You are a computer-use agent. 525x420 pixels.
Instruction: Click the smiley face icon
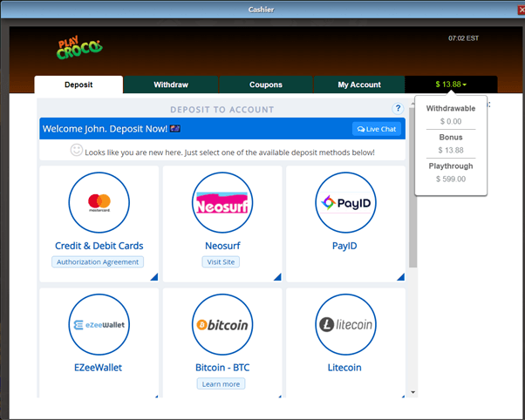coord(77,150)
